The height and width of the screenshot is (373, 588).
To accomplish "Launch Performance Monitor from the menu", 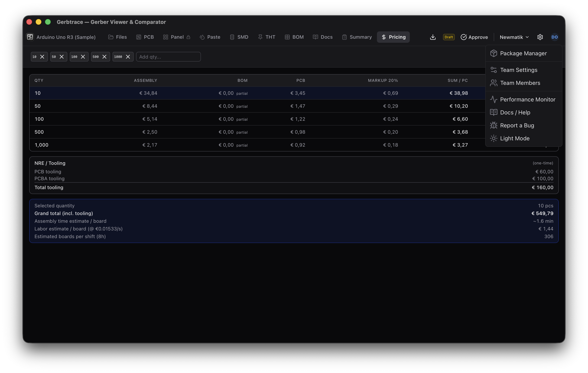I will [x=524, y=100].
